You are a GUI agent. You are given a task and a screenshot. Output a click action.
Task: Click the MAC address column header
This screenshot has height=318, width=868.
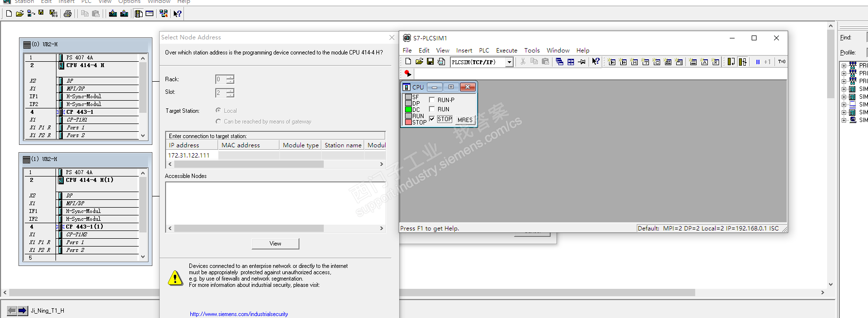[x=249, y=145]
